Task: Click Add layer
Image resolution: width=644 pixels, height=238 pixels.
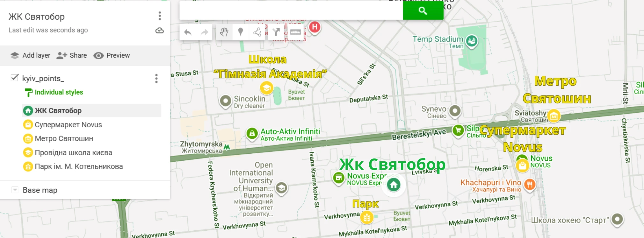Action: (x=30, y=55)
